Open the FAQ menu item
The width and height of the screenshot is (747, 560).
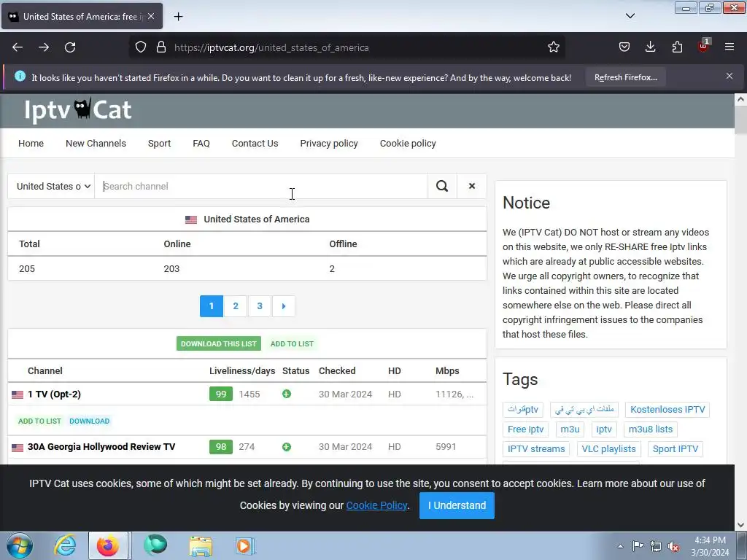pos(201,144)
